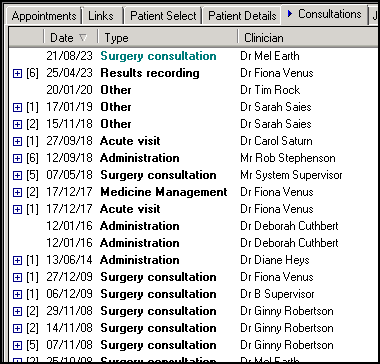This screenshot has width=380, height=364.
Task: Expand the Medicine Management consultation row
Action: (x=17, y=192)
